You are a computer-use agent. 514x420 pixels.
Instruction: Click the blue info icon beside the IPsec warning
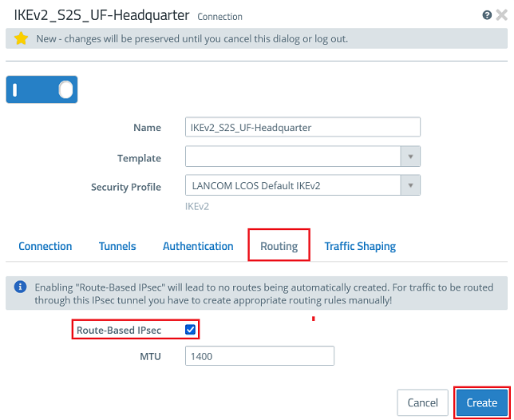click(x=21, y=287)
